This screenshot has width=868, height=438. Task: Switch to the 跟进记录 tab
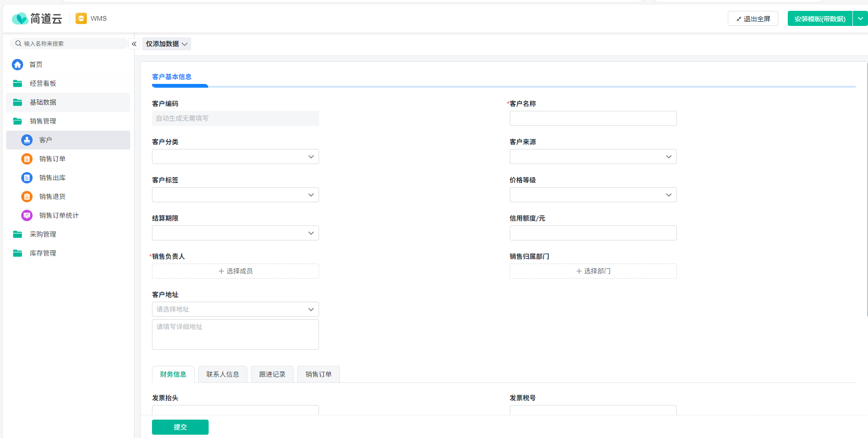272,374
